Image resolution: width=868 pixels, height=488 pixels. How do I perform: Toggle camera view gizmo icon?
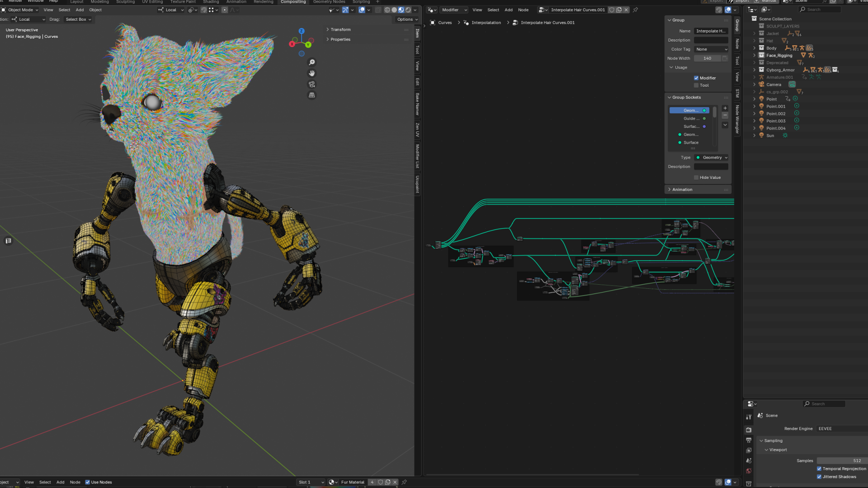(x=311, y=84)
